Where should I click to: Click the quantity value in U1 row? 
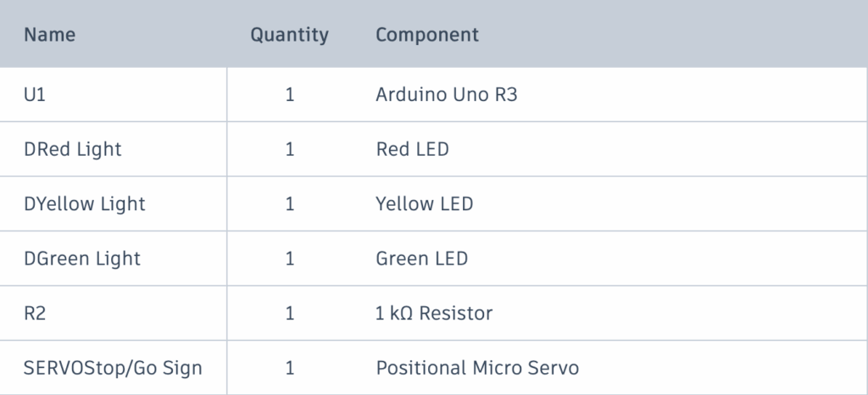tap(290, 95)
